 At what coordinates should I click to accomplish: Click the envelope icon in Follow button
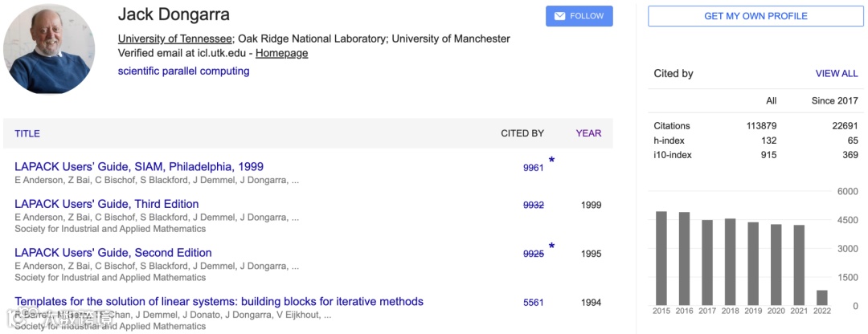[x=559, y=16]
